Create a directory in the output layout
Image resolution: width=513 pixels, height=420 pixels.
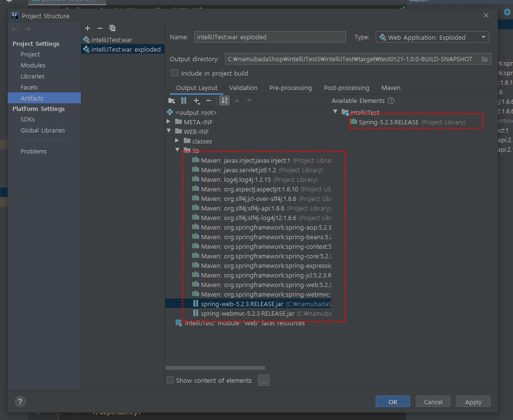[171, 101]
